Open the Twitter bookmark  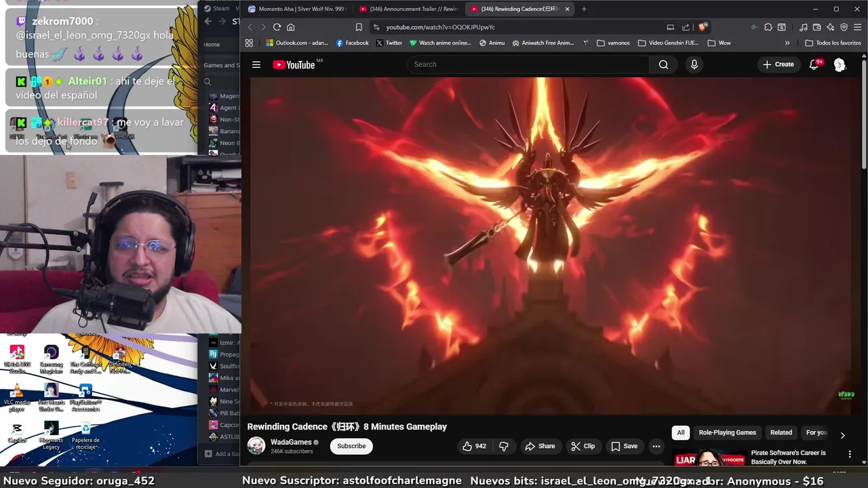pos(389,43)
